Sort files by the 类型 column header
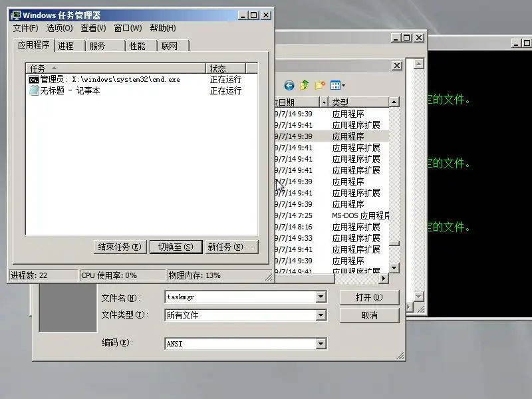Image resolution: width=532 pixels, height=399 pixels. click(x=358, y=102)
